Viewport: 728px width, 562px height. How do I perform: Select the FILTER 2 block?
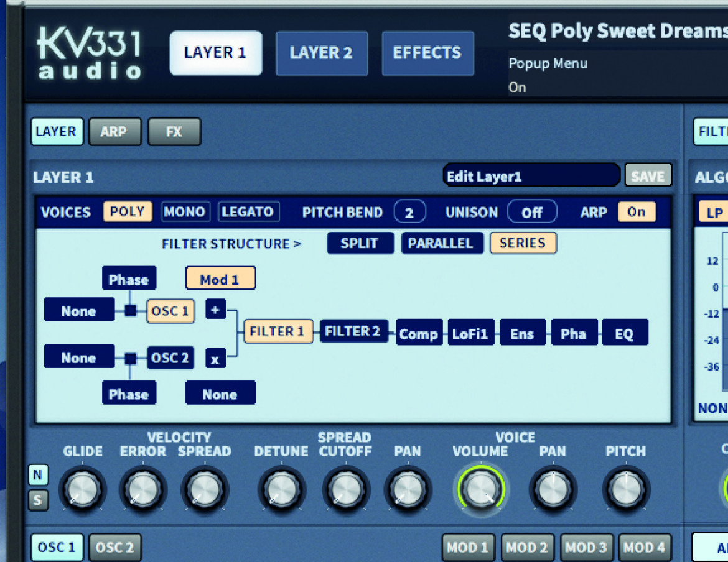tap(354, 331)
